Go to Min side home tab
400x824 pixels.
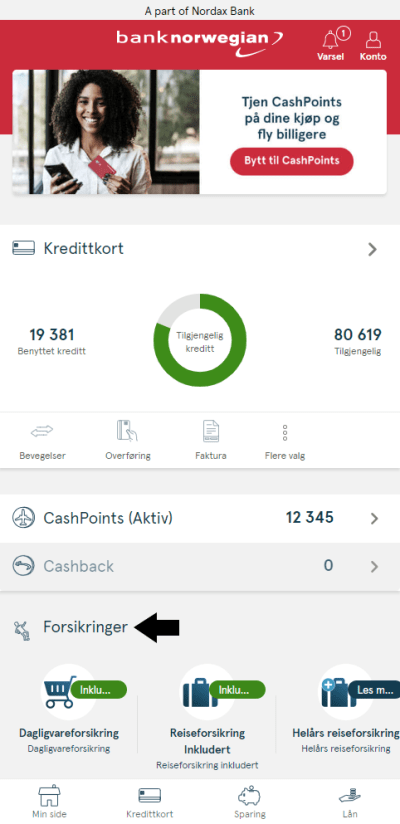[x=49, y=803]
